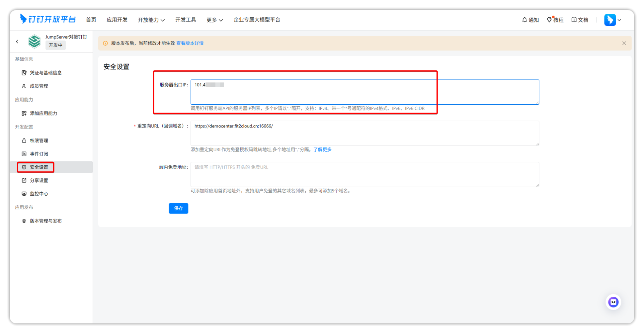Click the JumpServer app green logo icon
The width and height of the screenshot is (644, 330).
[34, 41]
